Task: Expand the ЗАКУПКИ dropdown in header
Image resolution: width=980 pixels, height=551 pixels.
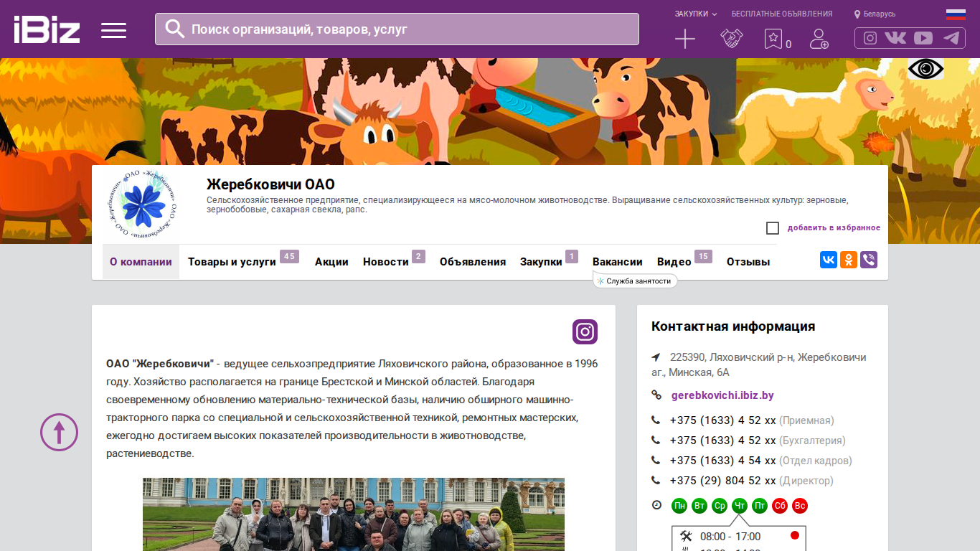Action: click(696, 14)
